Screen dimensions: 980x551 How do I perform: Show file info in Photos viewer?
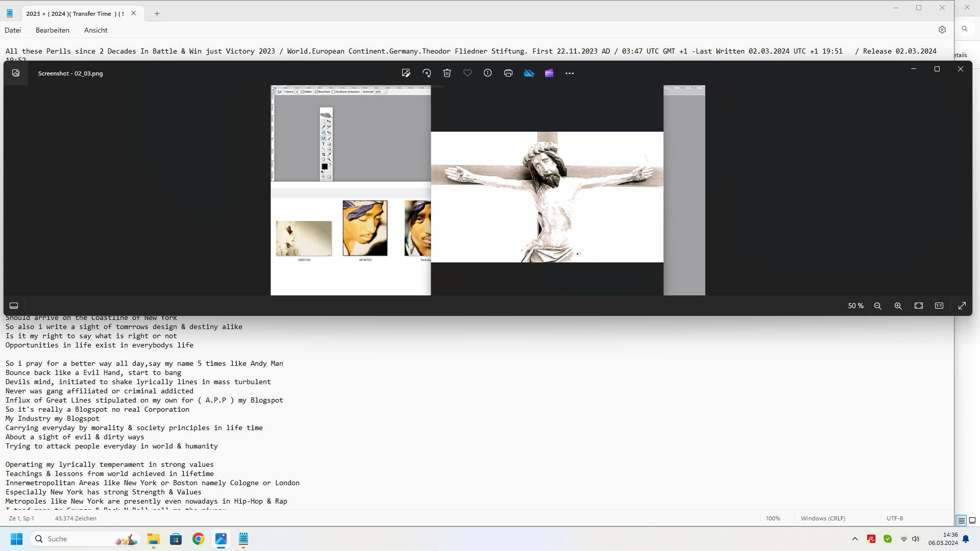(488, 73)
